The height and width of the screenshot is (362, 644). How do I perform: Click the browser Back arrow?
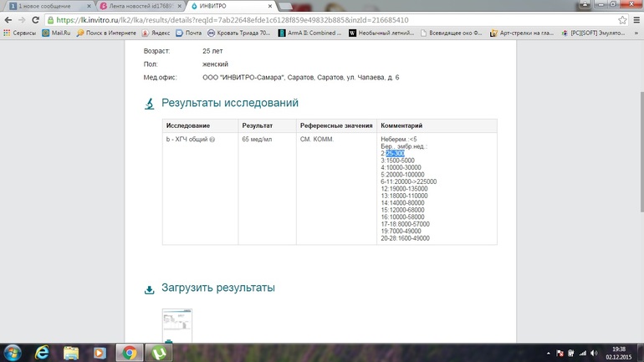[x=8, y=20]
